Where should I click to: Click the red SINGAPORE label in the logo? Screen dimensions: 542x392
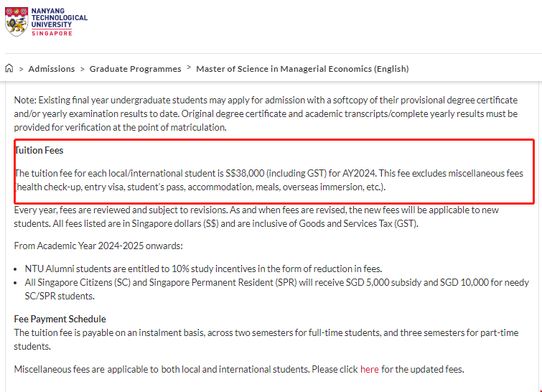point(52,33)
